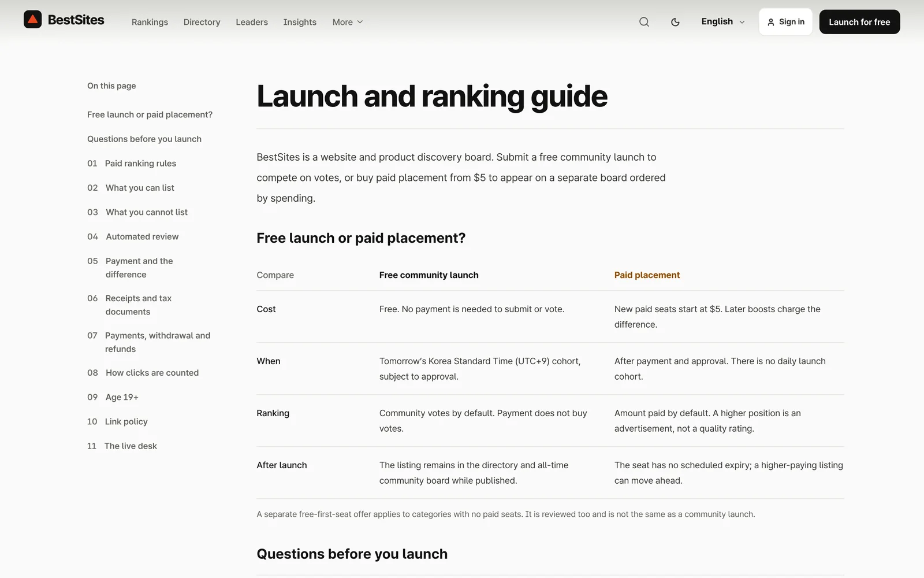Jump to Questions before you launch

(144, 139)
